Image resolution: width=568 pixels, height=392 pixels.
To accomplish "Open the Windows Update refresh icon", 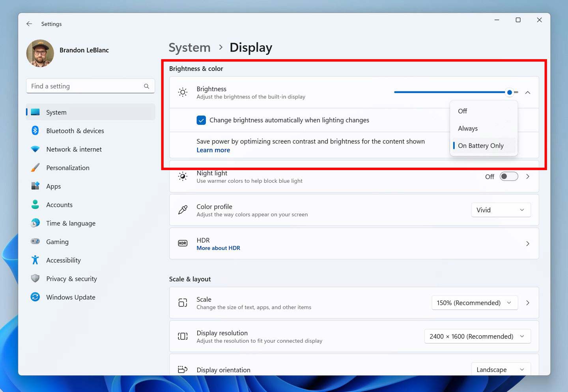I will (x=35, y=297).
